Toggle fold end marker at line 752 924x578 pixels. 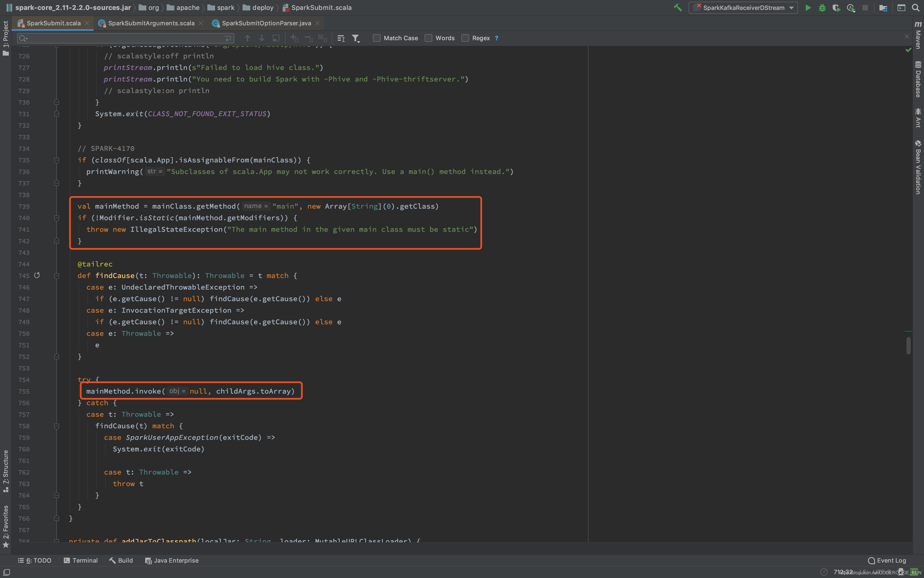point(56,357)
